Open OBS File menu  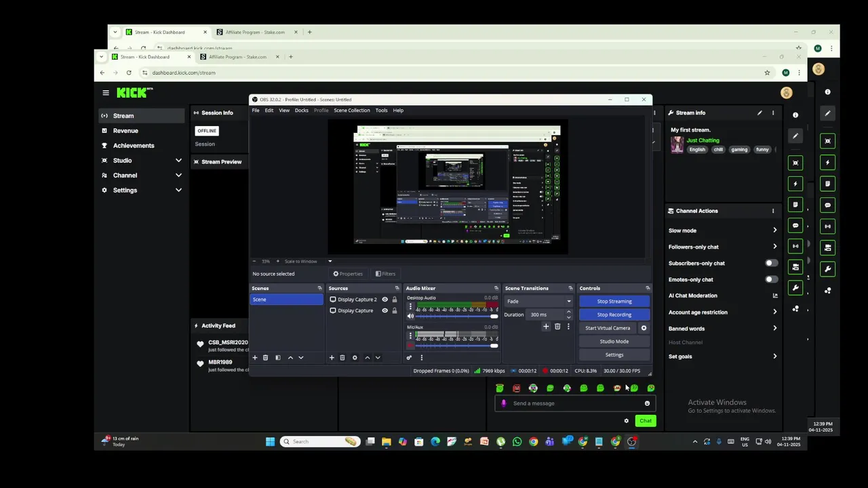click(x=256, y=110)
